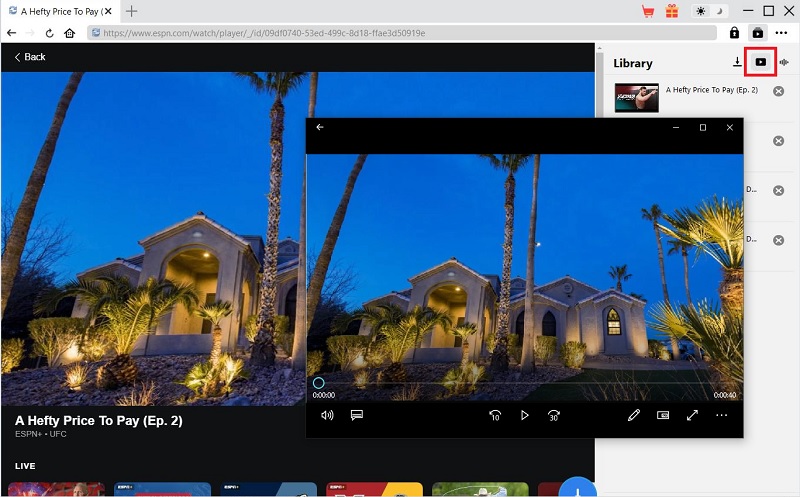Screen dimensions: 800x497
Task: Go back with the browser back arrow
Action: point(12,33)
